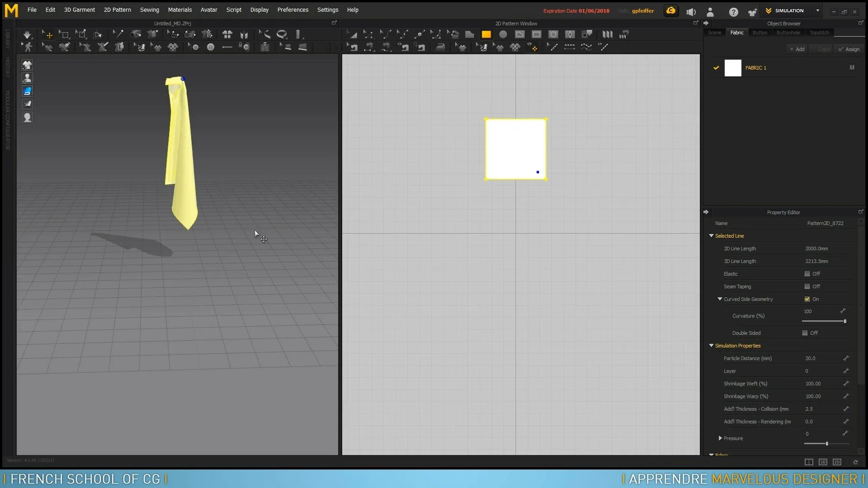Select the Zipper tool icon
868x488 pixels.
pyautogui.click(x=265, y=47)
